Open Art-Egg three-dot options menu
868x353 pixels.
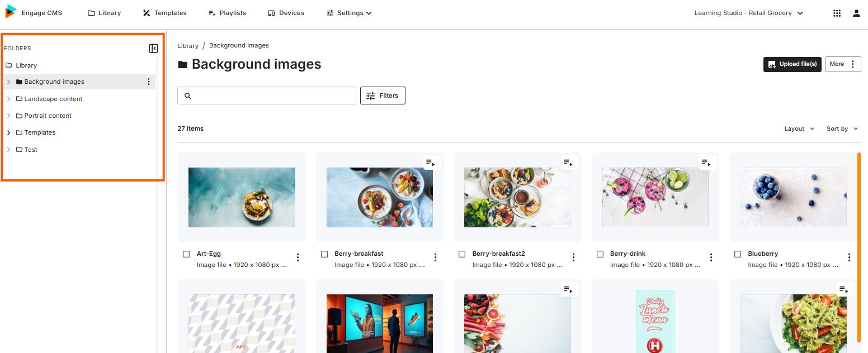298,257
